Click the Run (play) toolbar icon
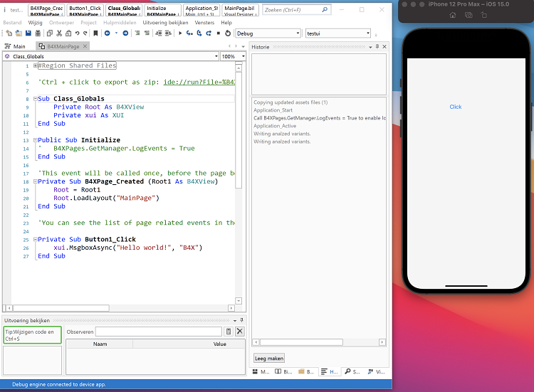Image resolution: width=534 pixels, height=392 pixels. tap(180, 33)
